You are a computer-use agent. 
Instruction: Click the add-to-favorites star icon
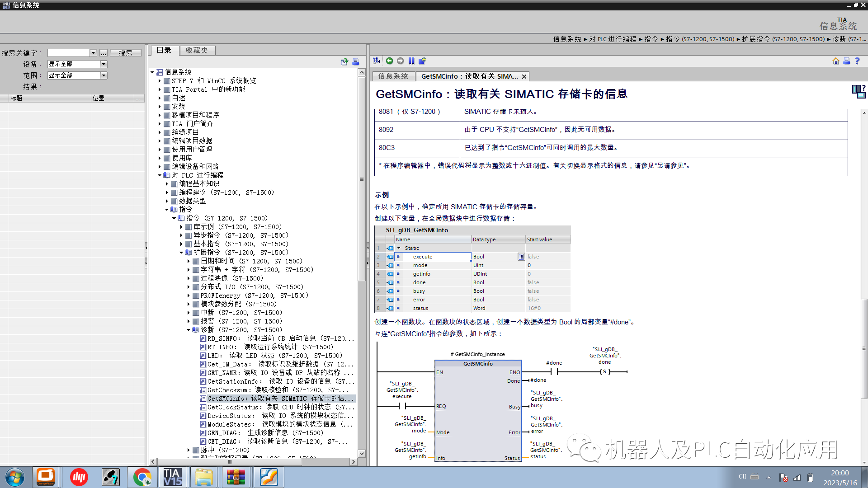(422, 61)
